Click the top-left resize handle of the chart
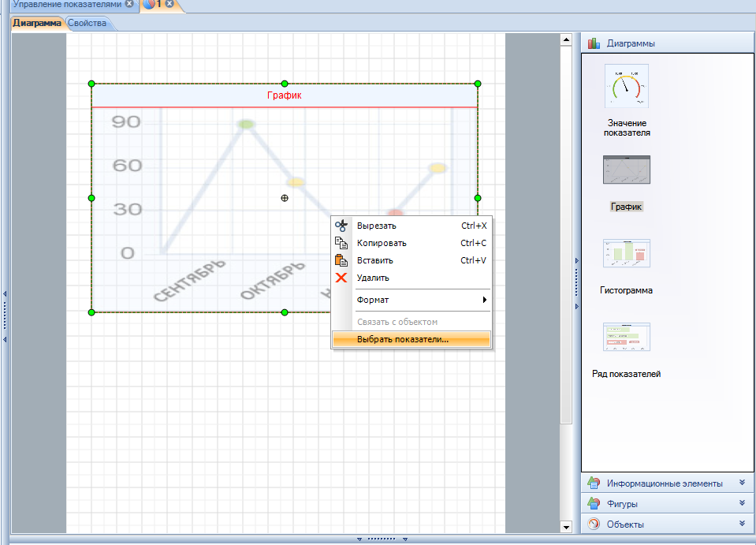The width and height of the screenshot is (756, 545). tap(91, 84)
